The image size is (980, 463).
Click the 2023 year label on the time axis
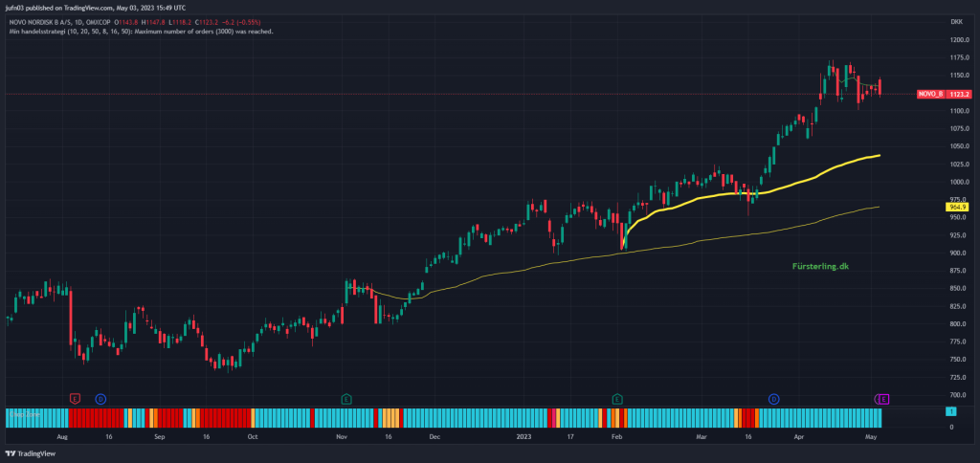click(525, 438)
